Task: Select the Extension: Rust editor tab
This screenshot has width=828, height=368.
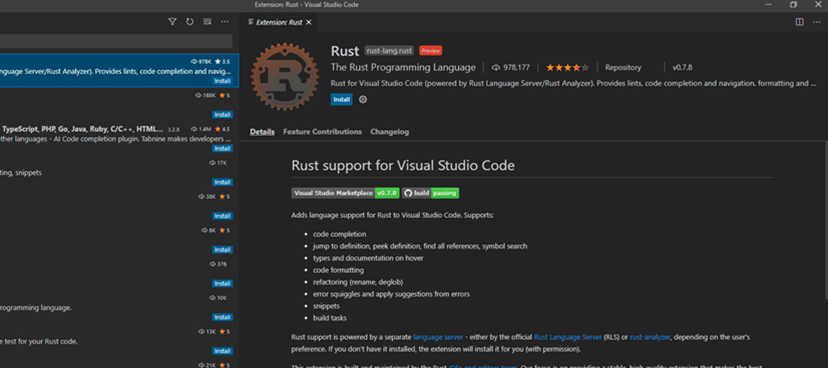Action: pyautogui.click(x=279, y=22)
